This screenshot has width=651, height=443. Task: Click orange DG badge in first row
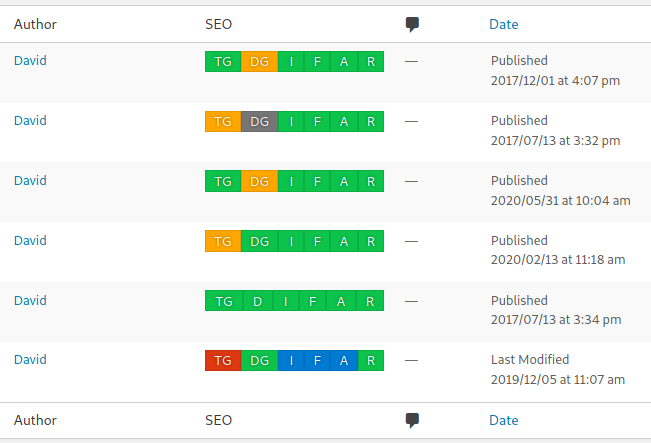tap(259, 61)
